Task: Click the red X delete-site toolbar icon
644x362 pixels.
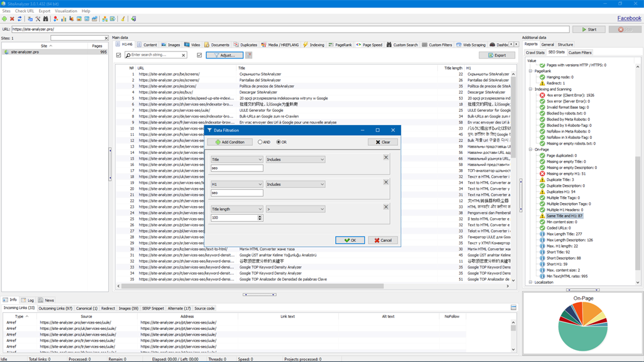Action: (x=12, y=19)
